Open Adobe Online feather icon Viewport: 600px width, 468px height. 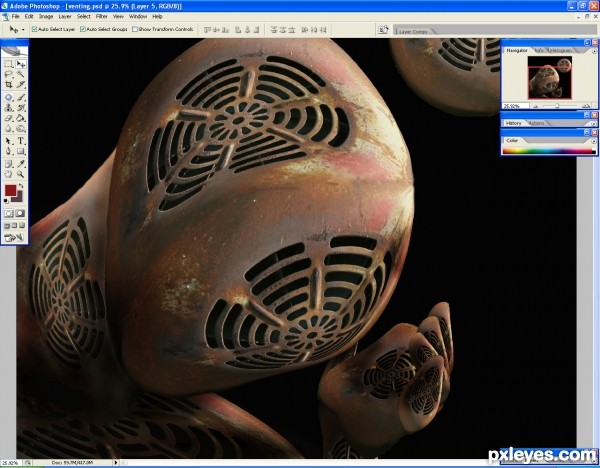click(14, 52)
